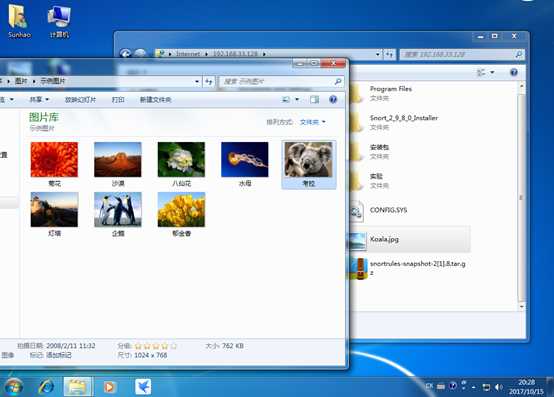The height and width of the screenshot is (397, 554).
Task: Click the 打印 toolbar button
Action: (118, 100)
